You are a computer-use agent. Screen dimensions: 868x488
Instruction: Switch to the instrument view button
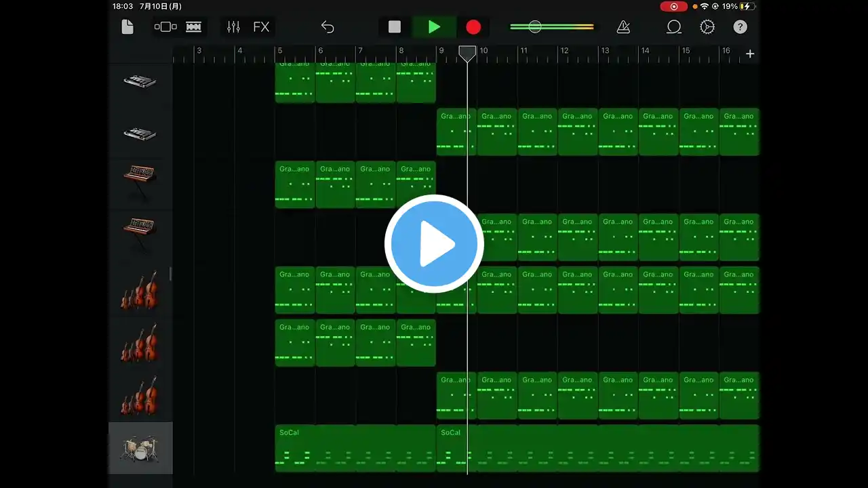[194, 27]
